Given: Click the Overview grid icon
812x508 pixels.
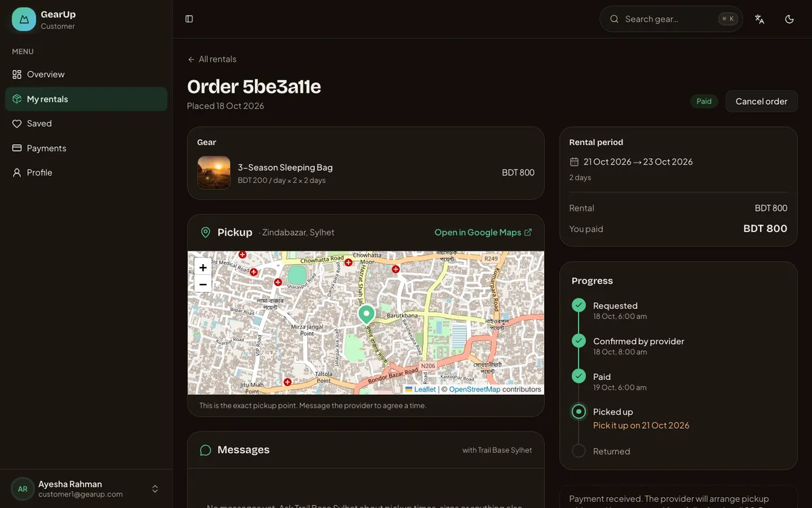Looking at the screenshot, I should [17, 75].
